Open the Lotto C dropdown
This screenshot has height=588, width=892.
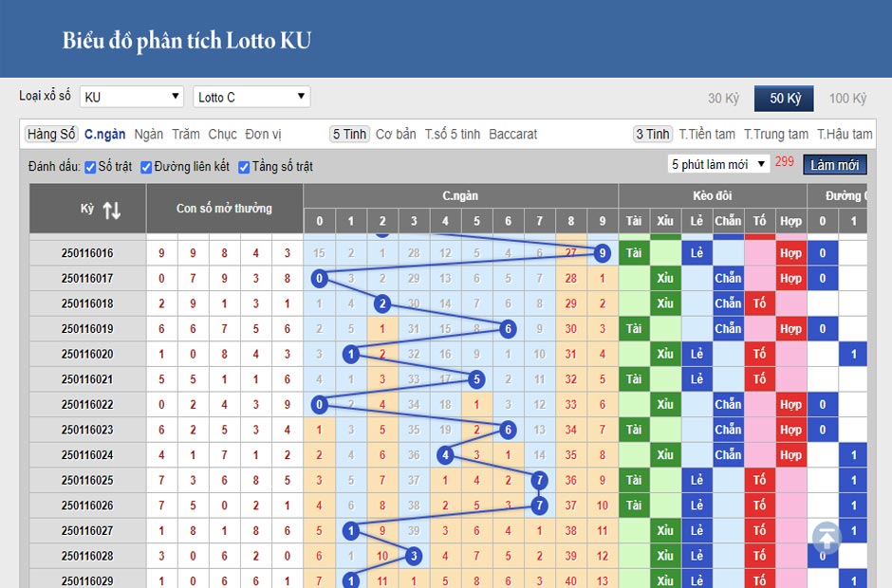point(251,97)
